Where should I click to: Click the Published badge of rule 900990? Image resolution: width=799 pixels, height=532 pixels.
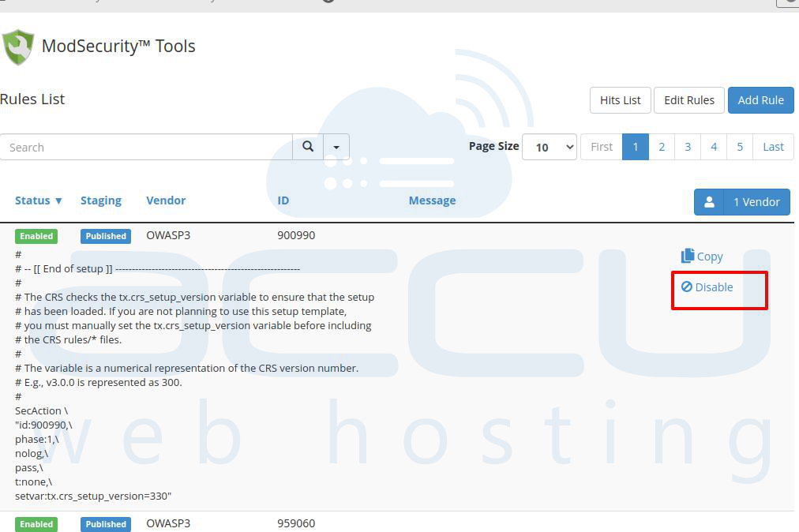point(106,236)
